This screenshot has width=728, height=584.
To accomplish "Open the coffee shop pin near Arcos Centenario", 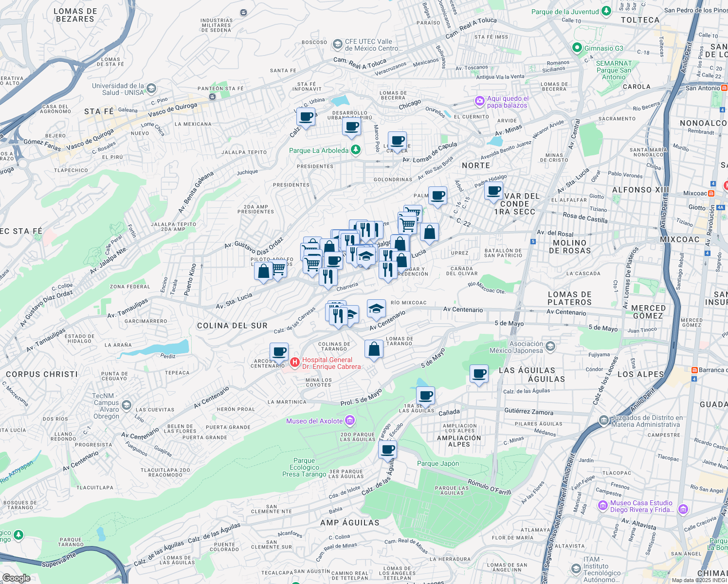I will (x=279, y=350).
